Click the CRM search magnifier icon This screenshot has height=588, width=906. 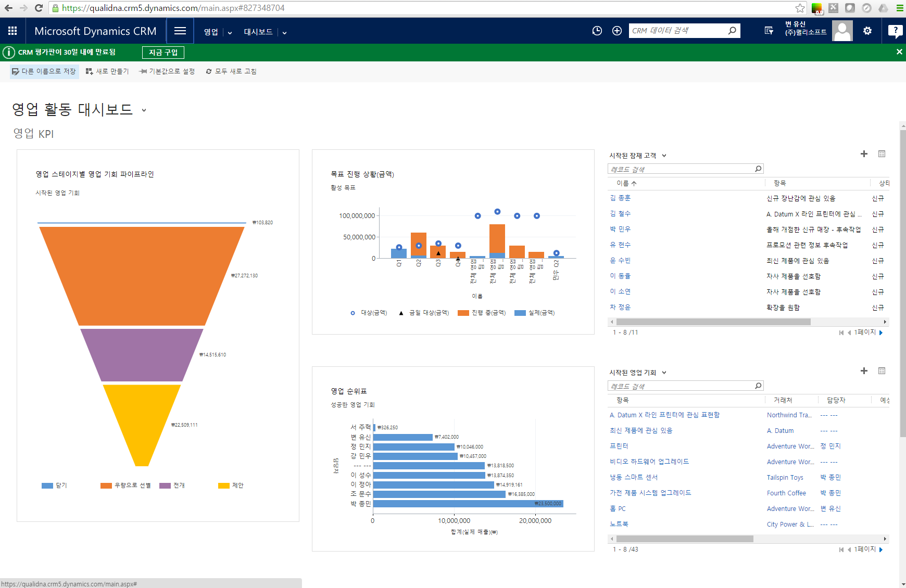[732, 31]
